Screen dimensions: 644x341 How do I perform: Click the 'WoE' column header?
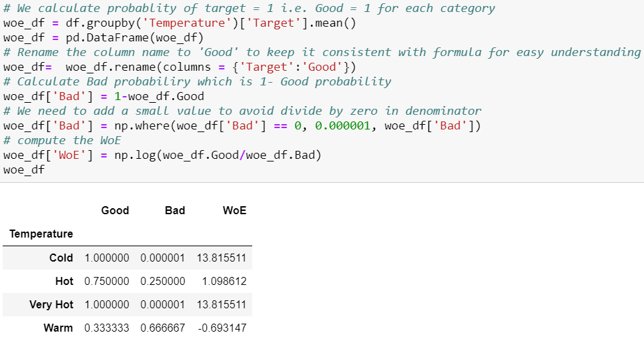pos(234,210)
